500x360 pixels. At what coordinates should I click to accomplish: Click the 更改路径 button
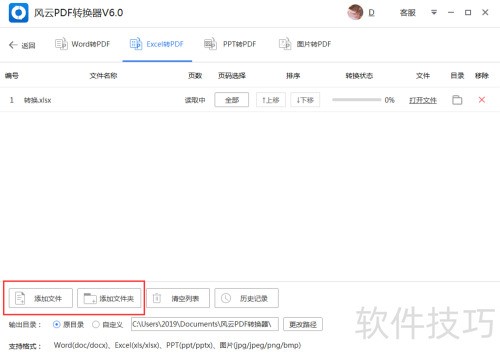pyautogui.click(x=303, y=324)
